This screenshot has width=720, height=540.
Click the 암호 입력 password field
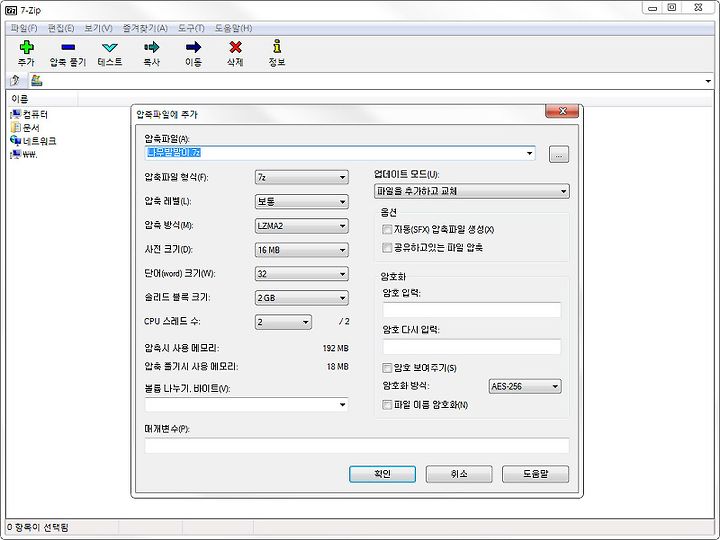pyautogui.click(x=472, y=310)
